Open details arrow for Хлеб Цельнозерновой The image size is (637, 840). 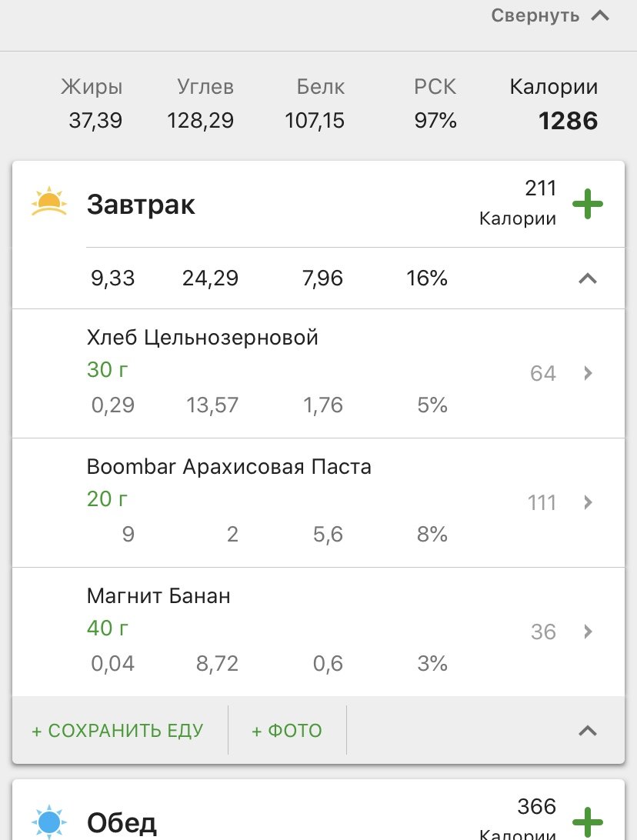click(x=588, y=374)
